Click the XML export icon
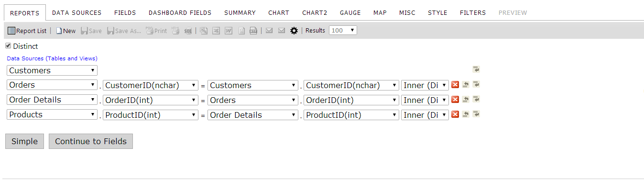 [241, 31]
